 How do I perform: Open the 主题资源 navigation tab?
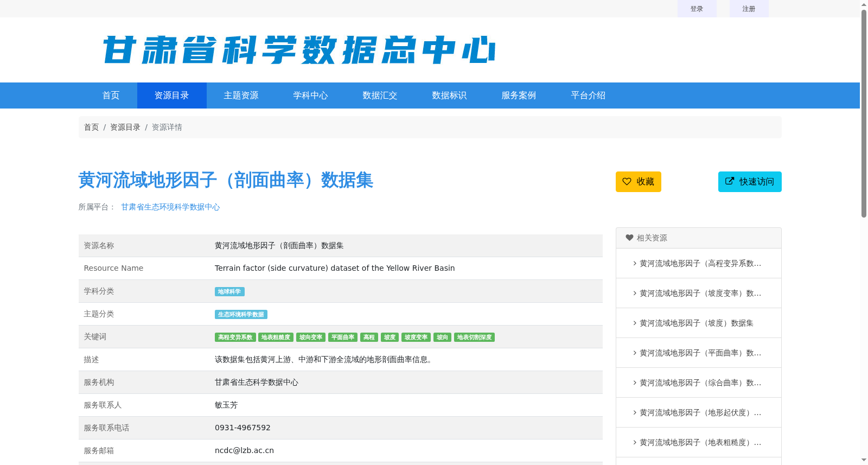point(241,95)
